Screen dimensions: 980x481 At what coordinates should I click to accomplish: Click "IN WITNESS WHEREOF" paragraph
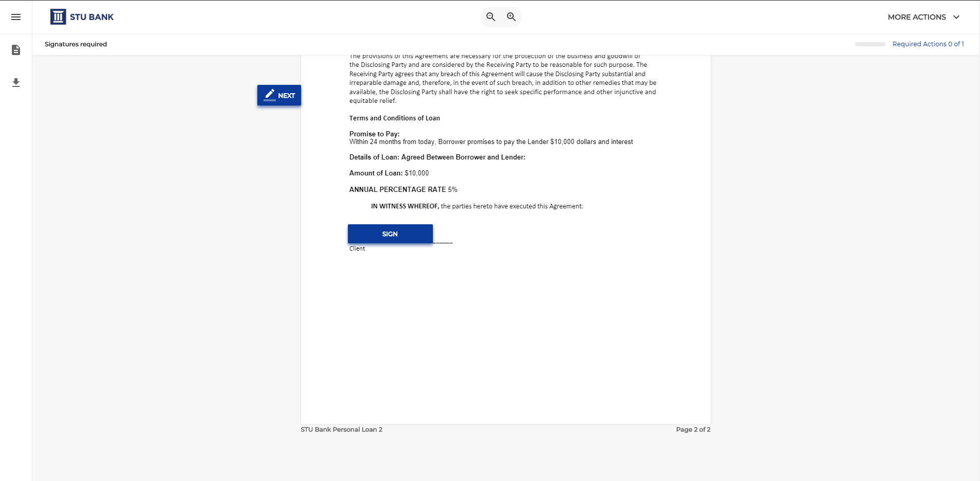click(x=477, y=206)
